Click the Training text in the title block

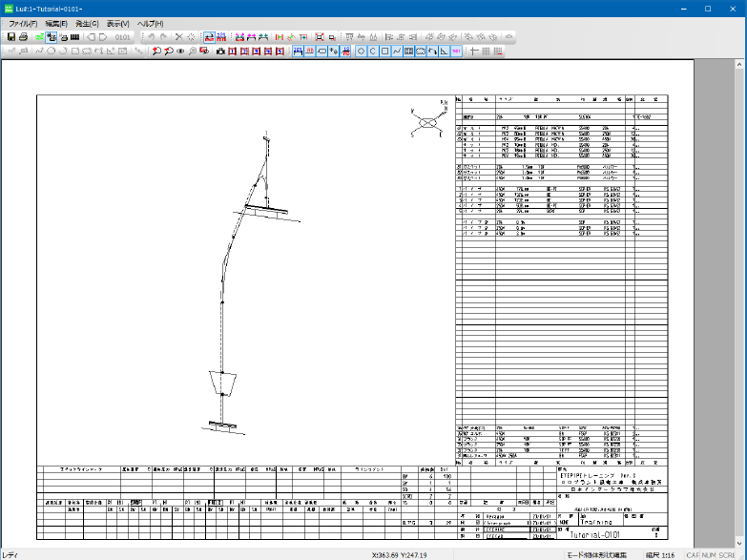tap(596, 523)
